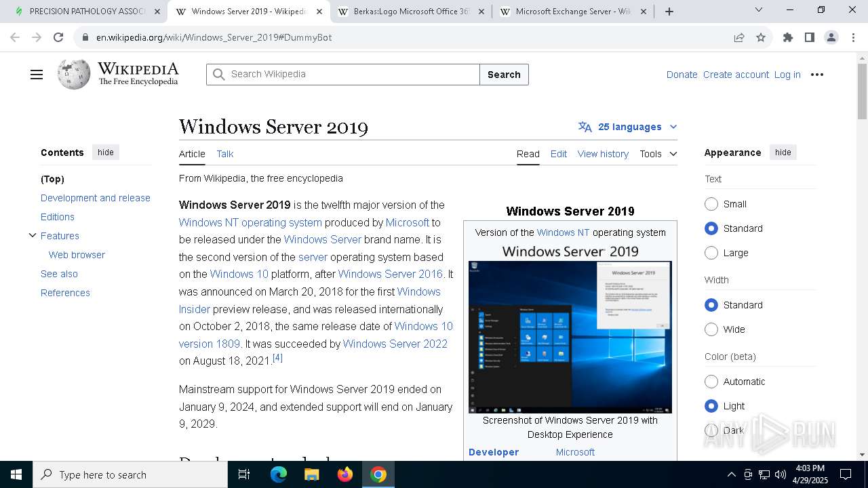Viewport: 868px width, 488px height.
Task: Close the Windows Server 2019 tab
Action: click(x=319, y=12)
